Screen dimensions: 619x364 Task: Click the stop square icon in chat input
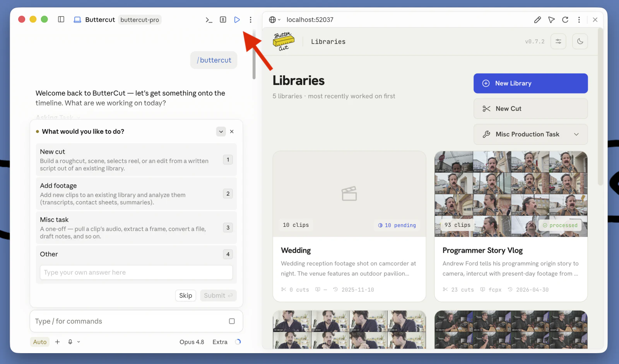(x=232, y=321)
